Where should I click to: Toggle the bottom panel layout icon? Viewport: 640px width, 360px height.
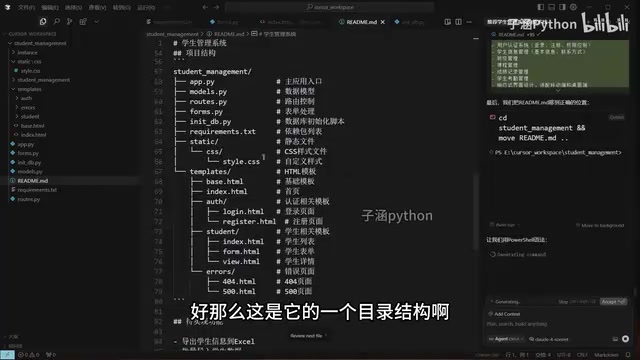[551, 7]
